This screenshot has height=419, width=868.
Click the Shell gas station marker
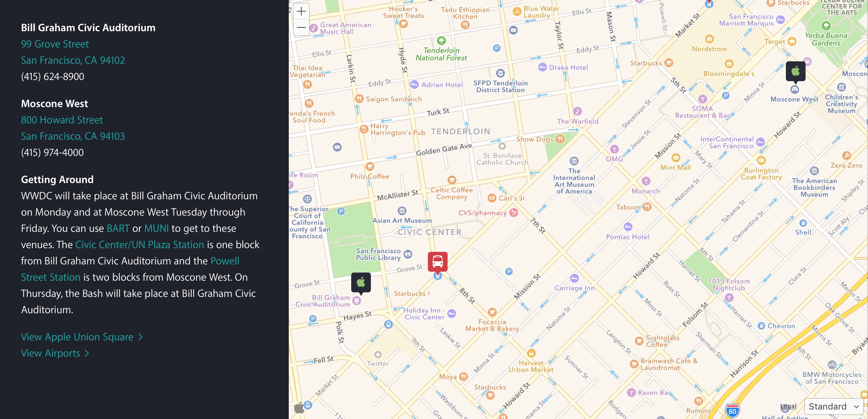tap(803, 223)
